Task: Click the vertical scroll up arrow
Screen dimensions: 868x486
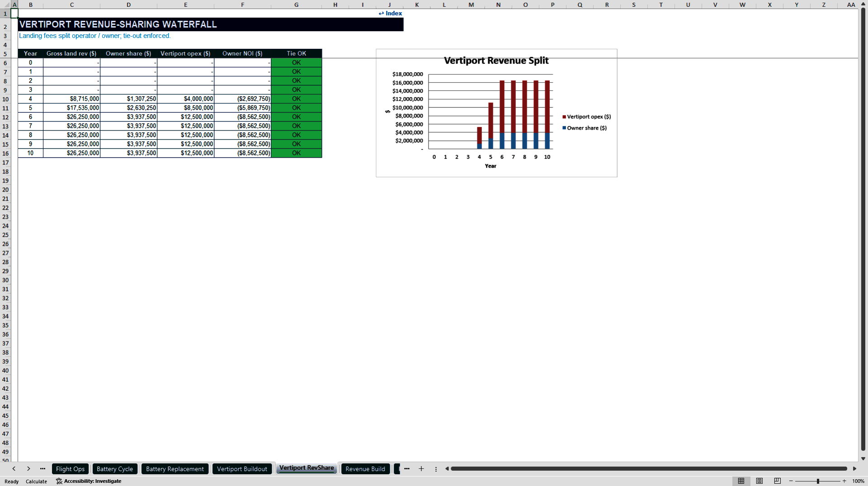Action: point(863,4)
